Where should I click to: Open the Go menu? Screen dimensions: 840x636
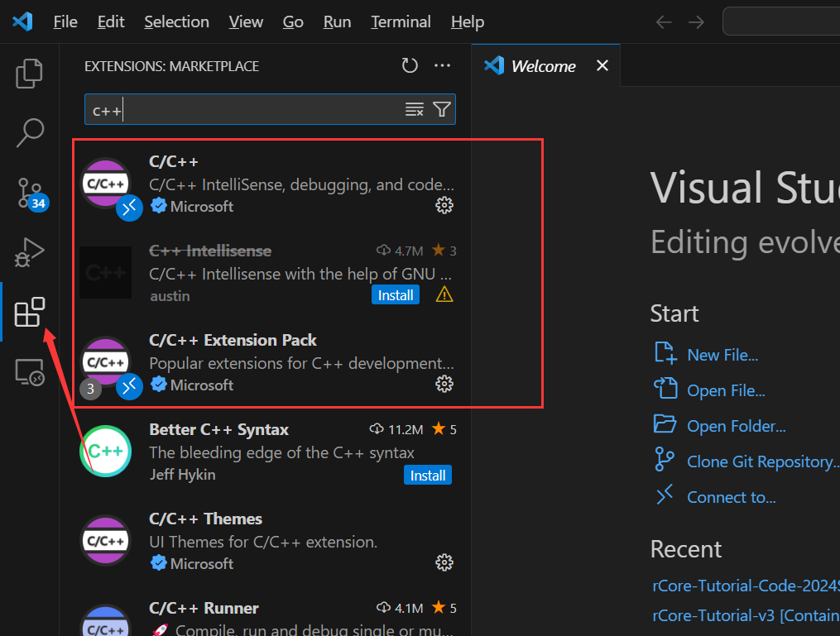[293, 22]
